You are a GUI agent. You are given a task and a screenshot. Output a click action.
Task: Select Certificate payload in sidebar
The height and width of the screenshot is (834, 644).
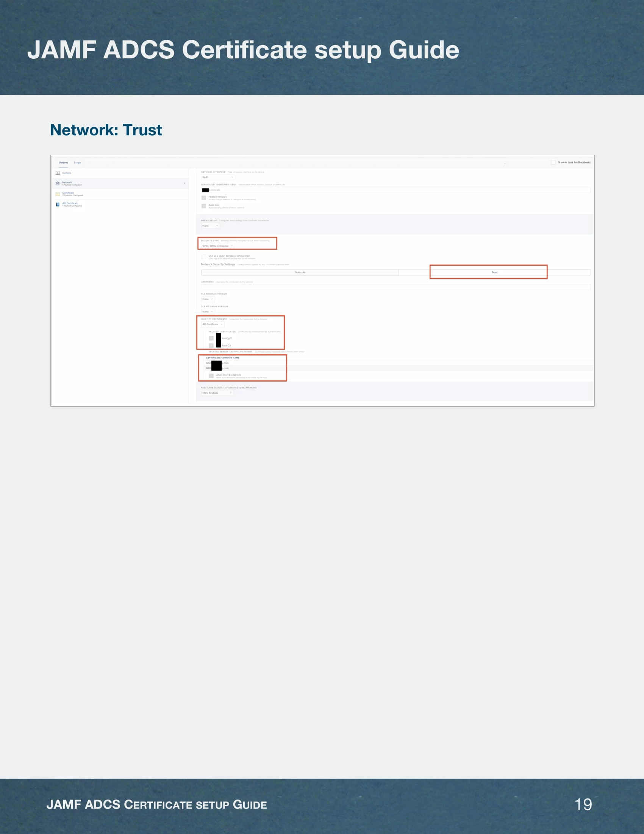(120, 194)
